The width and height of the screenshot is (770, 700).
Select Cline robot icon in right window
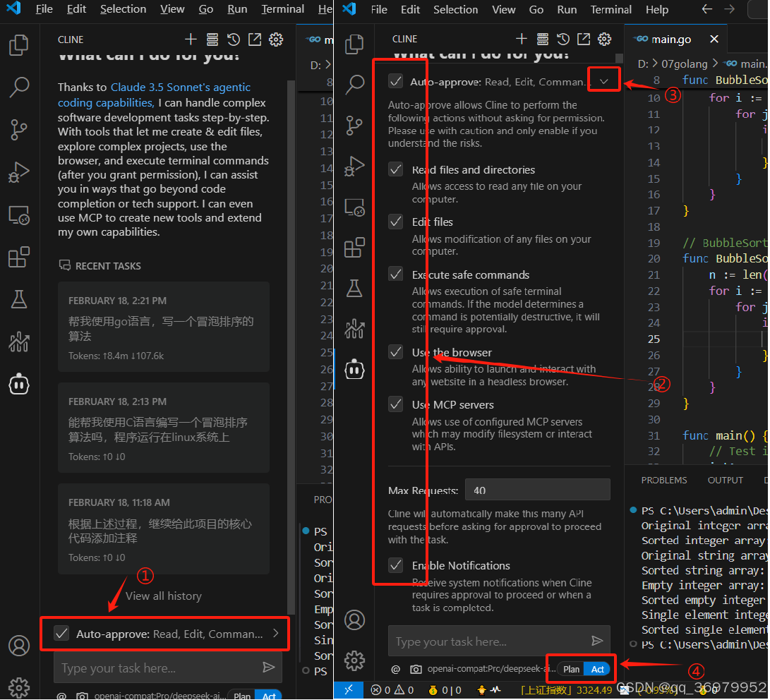click(x=354, y=369)
